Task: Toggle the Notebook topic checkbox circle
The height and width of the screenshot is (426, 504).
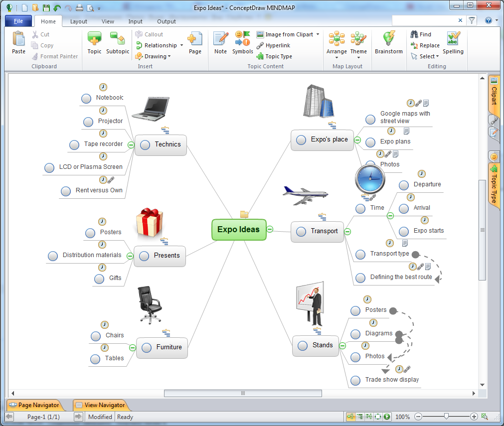Action: [x=86, y=99]
